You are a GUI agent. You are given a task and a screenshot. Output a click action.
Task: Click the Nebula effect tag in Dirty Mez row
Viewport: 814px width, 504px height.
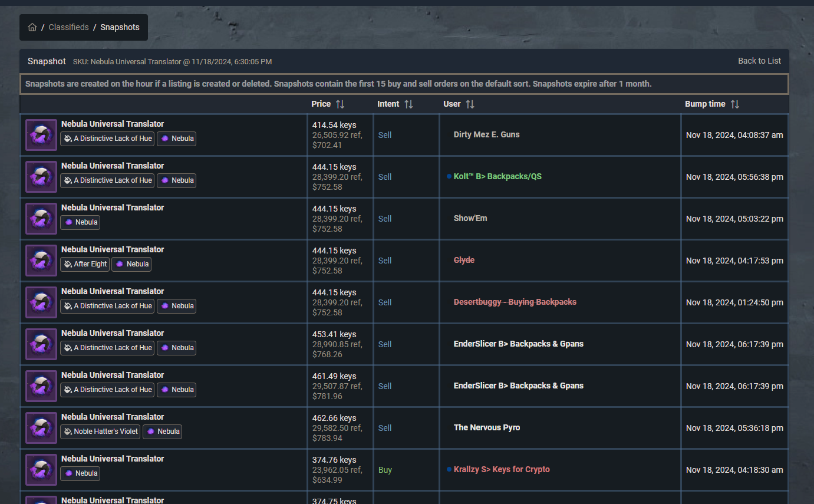176,139
